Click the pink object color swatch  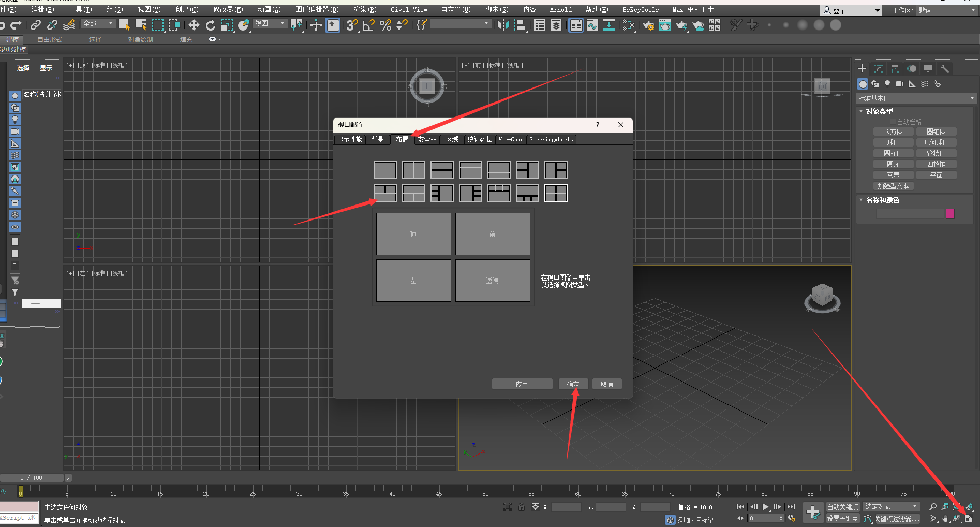point(950,214)
